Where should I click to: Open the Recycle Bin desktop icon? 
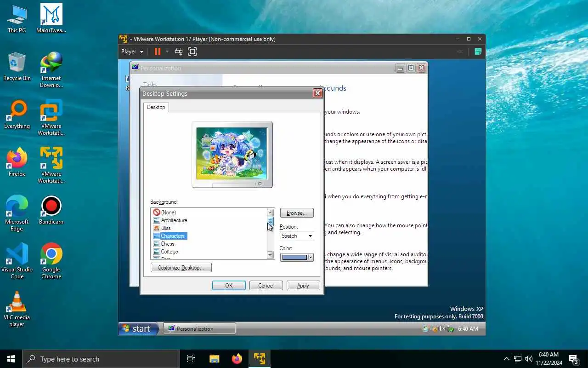(x=17, y=67)
